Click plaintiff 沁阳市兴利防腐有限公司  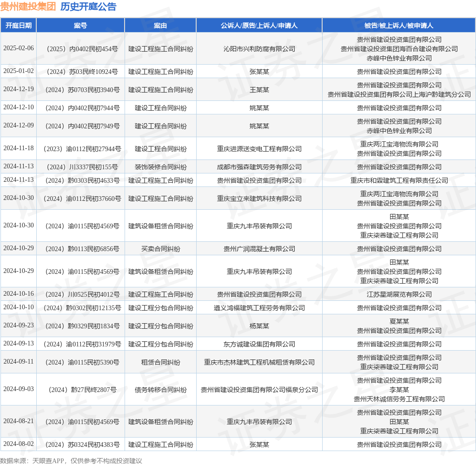pyautogui.click(x=259, y=49)
